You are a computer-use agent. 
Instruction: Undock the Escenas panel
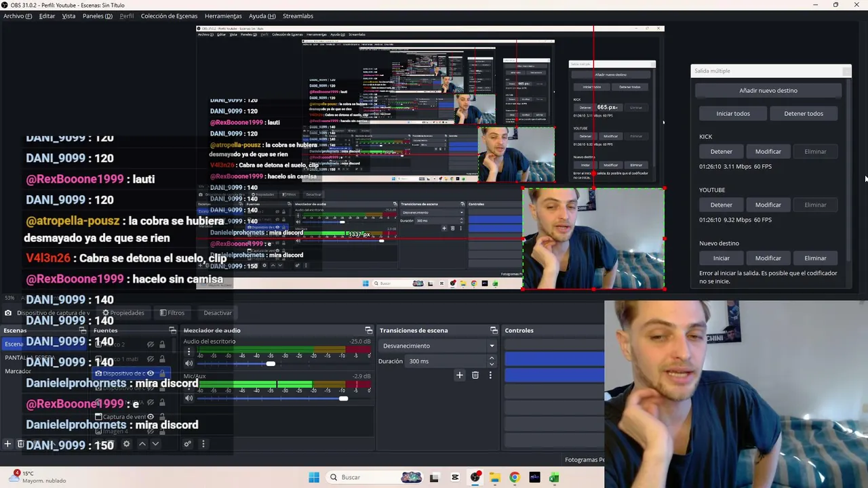tap(82, 330)
